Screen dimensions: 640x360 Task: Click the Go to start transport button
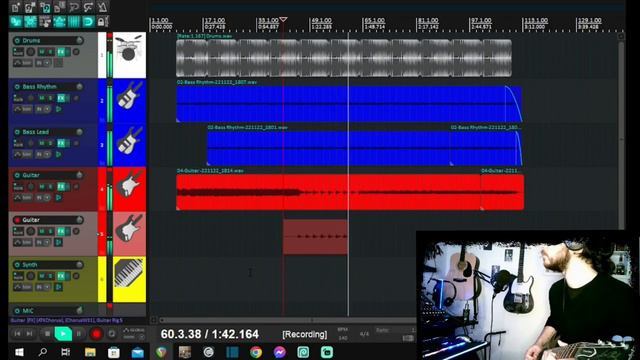(x=18, y=334)
